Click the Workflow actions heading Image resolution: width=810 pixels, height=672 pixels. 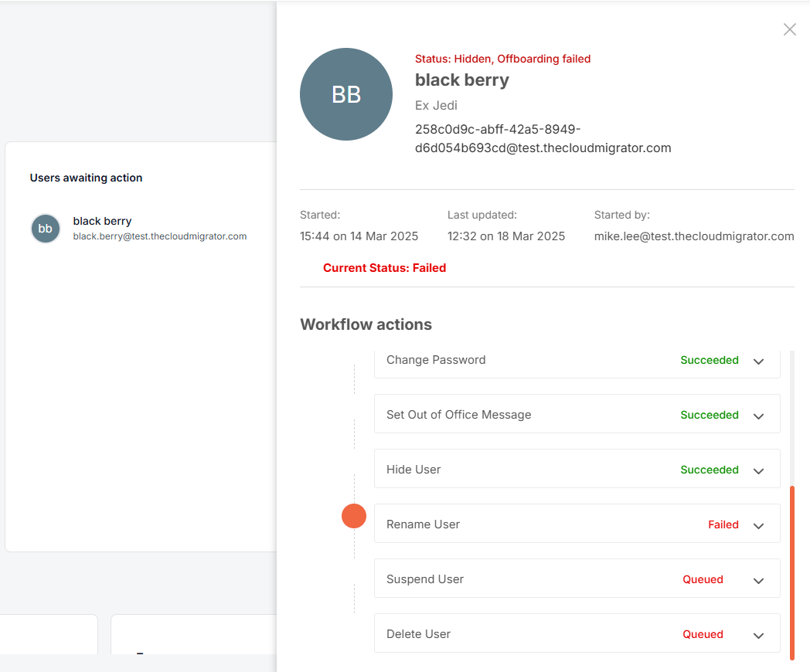[x=366, y=324]
